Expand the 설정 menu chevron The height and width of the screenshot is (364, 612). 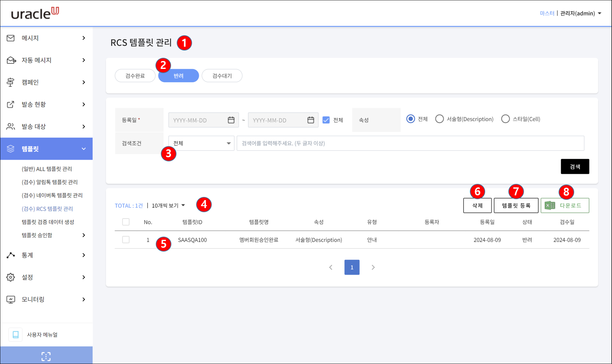(x=84, y=277)
